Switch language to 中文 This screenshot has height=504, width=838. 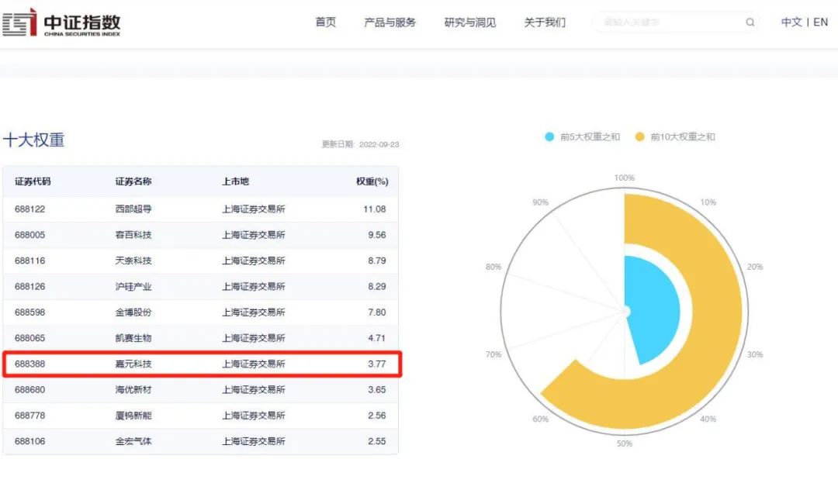coord(791,22)
